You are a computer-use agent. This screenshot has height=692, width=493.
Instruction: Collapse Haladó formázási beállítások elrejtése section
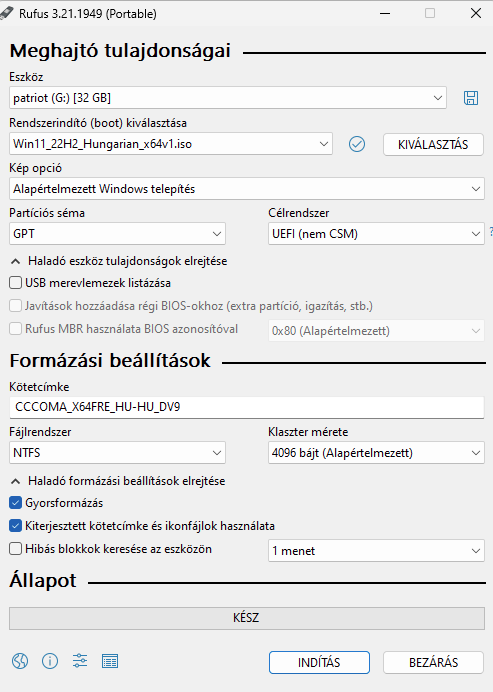118,481
